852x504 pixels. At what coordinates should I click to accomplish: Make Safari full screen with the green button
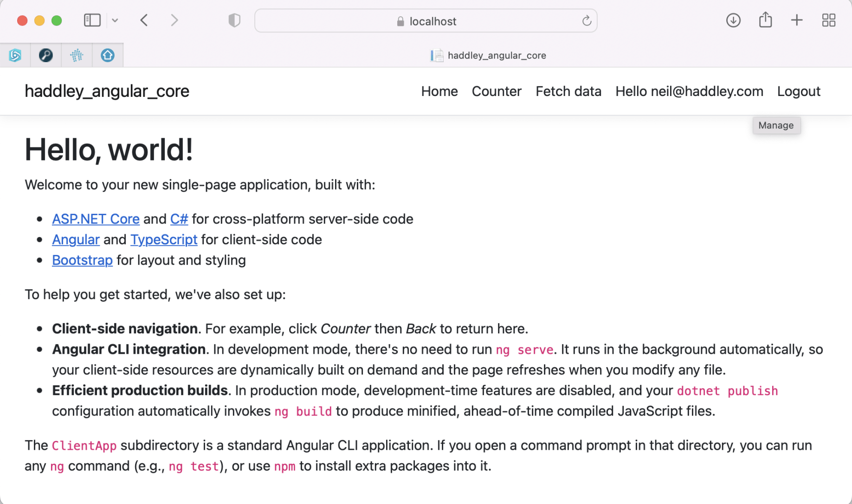tap(57, 20)
